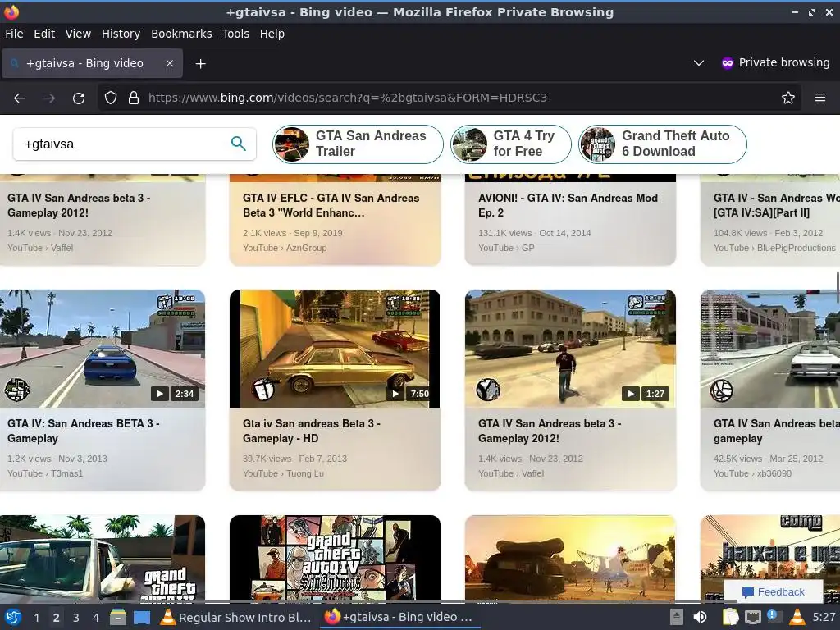Open the File menu
Screen dimensions: 840x630
pyautogui.click(x=14, y=34)
